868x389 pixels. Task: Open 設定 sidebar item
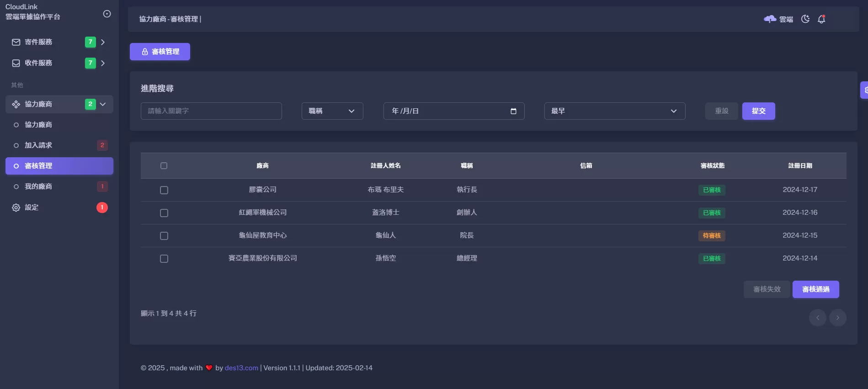click(x=59, y=208)
